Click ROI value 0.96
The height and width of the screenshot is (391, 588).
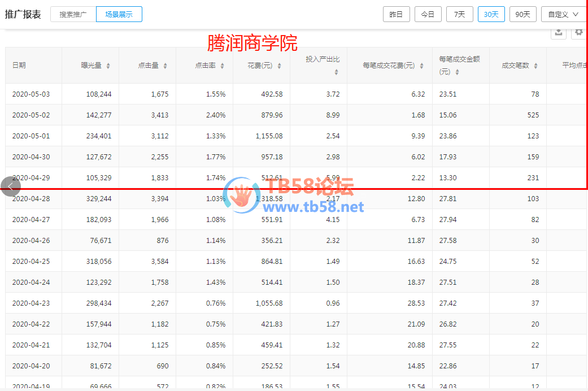pyautogui.click(x=333, y=303)
